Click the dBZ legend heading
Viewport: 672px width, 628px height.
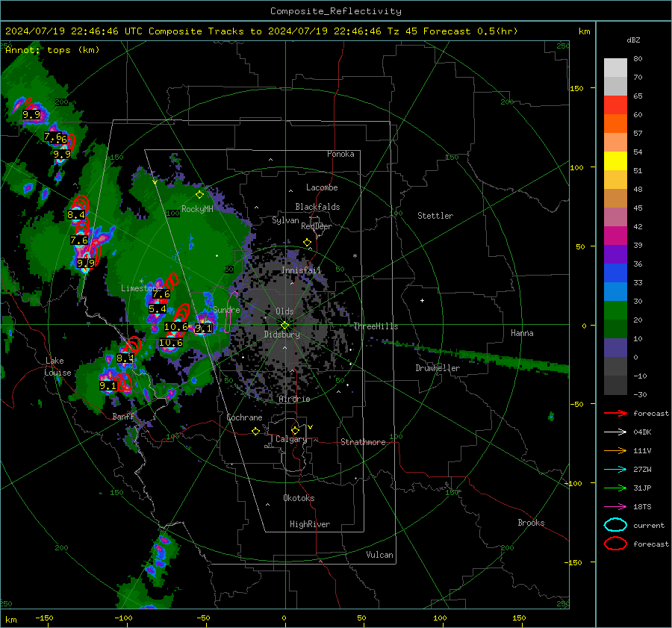click(x=633, y=40)
